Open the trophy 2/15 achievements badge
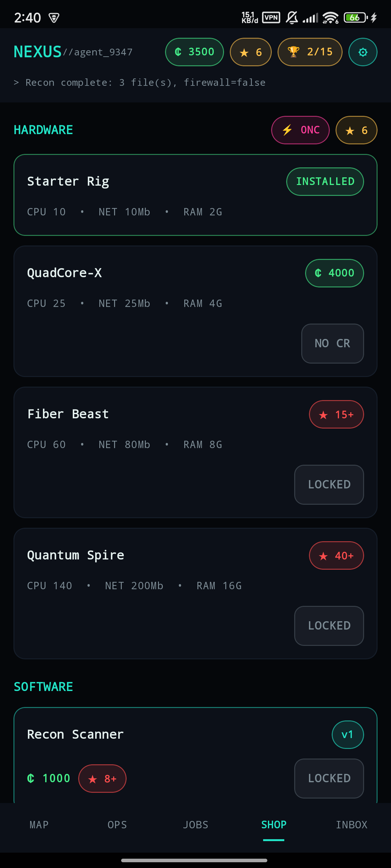The image size is (391, 868). tap(310, 52)
